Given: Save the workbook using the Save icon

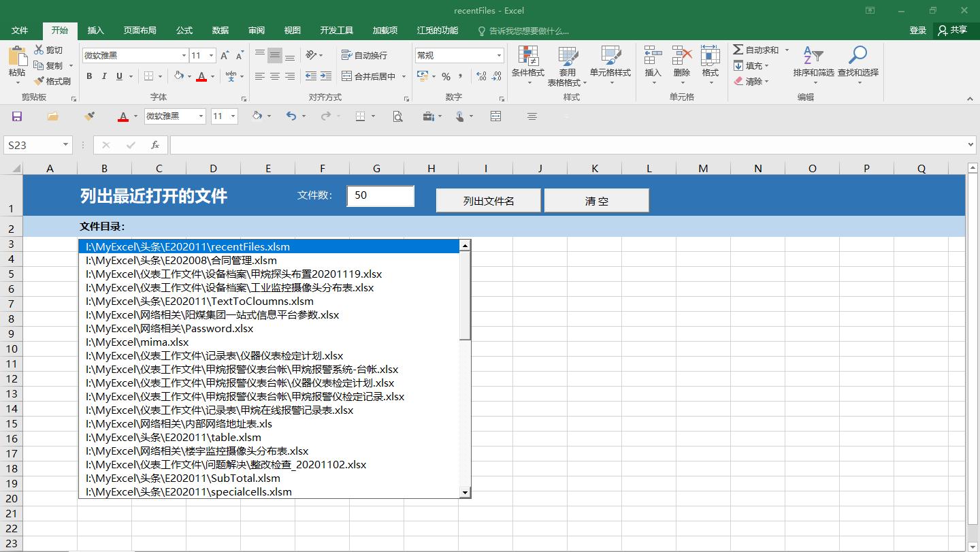Looking at the screenshot, I should coord(16,116).
